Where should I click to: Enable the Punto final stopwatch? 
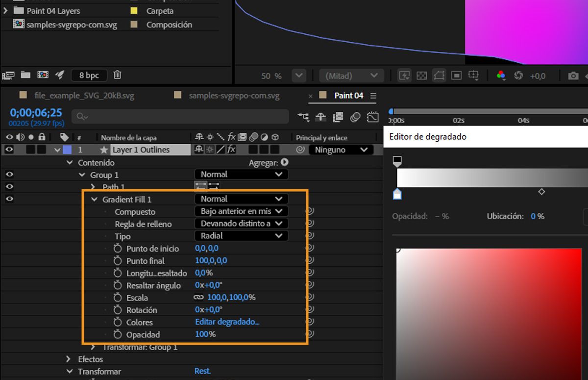(x=118, y=260)
